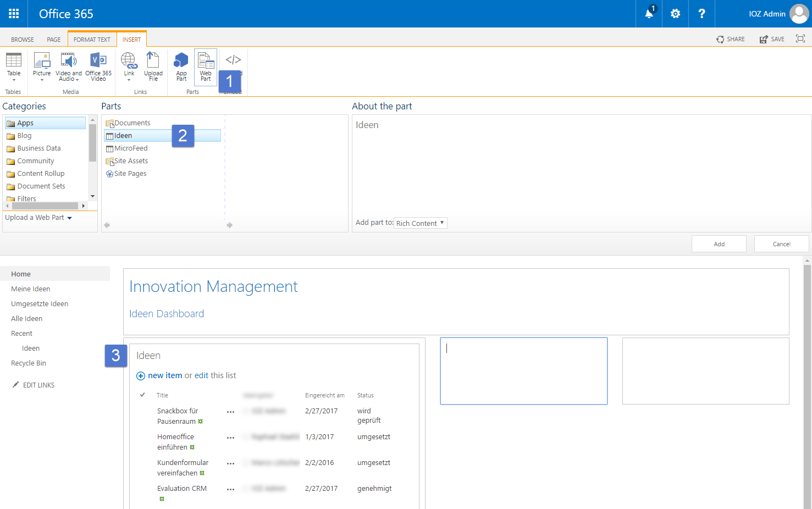812x509 pixels.
Task: Open the Office 365 app launcher waffle
Action: click(14, 14)
